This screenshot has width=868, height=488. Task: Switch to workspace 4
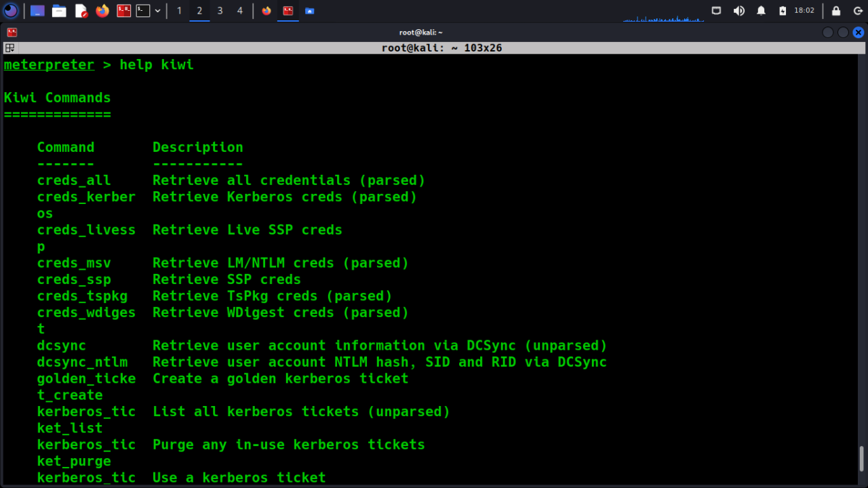tap(240, 11)
